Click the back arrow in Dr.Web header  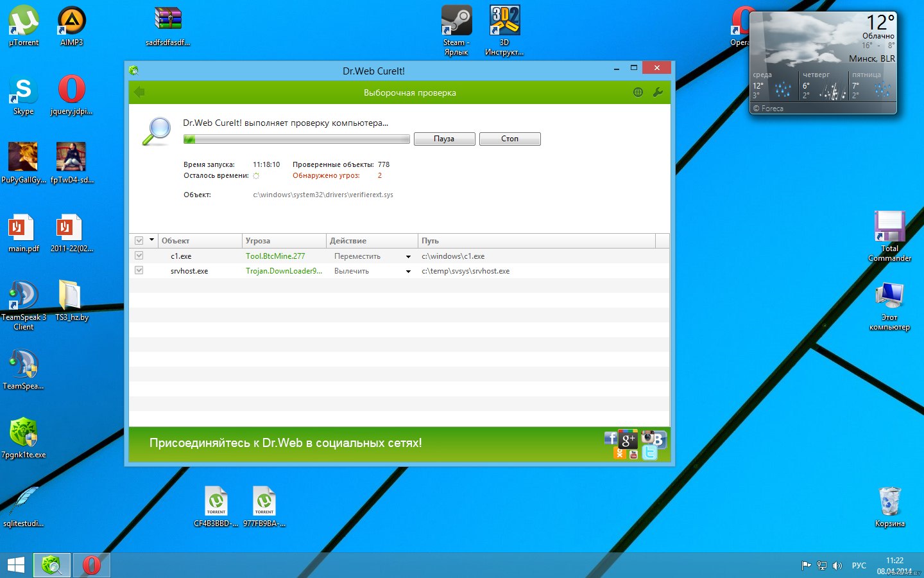pos(139,92)
